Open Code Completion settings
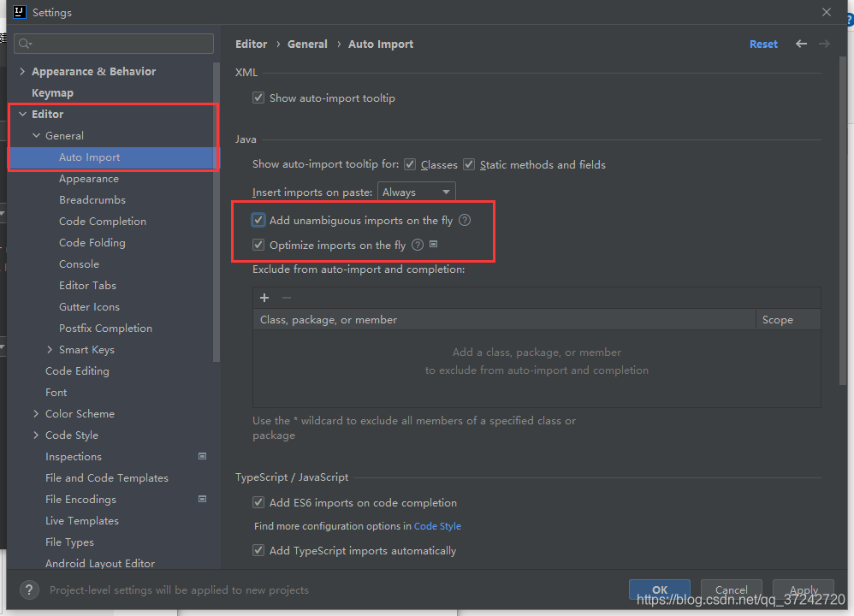The image size is (854, 616). 103,222
